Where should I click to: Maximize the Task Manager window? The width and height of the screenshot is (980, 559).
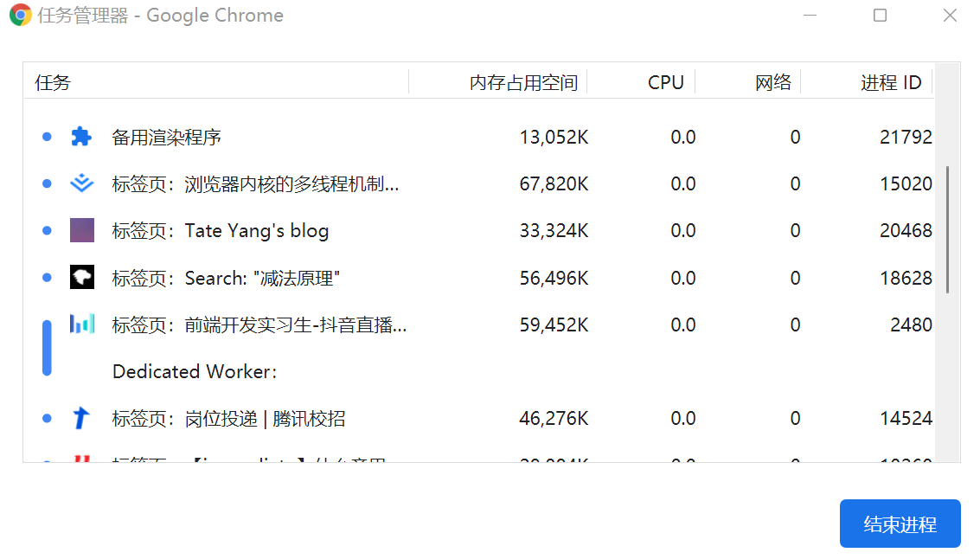pos(880,16)
